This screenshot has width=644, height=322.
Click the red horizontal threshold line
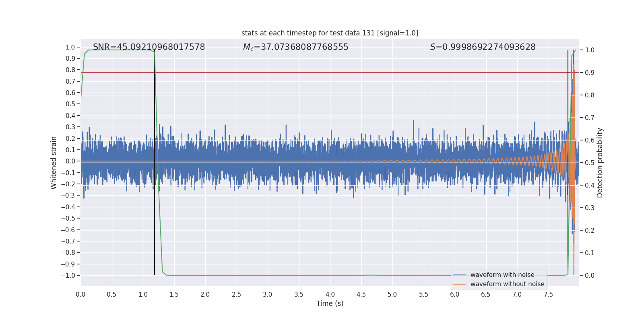330,72
